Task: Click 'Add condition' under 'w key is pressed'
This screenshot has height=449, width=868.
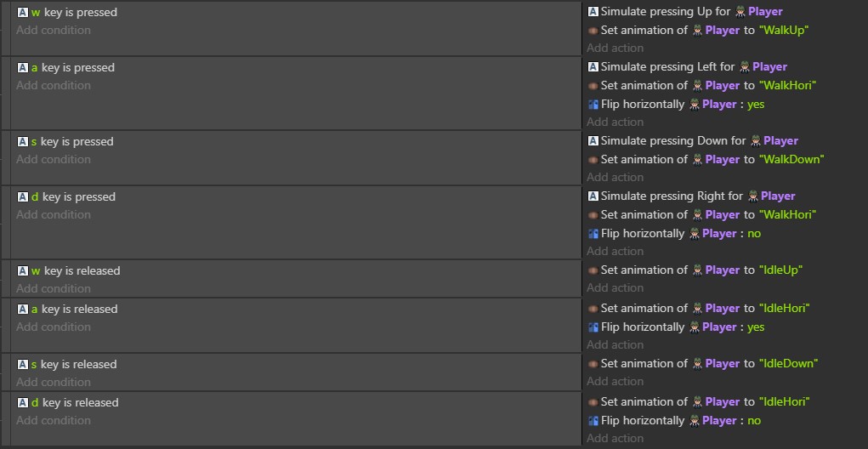Action: (x=54, y=31)
